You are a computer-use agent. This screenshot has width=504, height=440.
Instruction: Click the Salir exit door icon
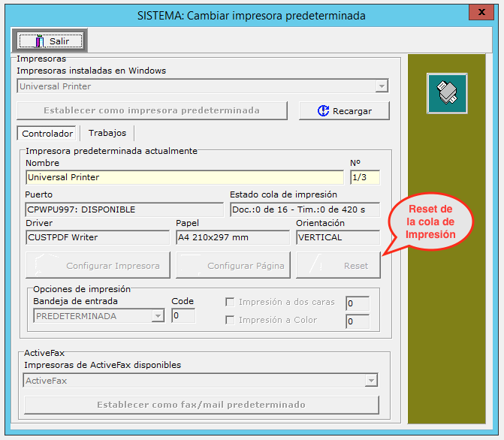(36, 41)
